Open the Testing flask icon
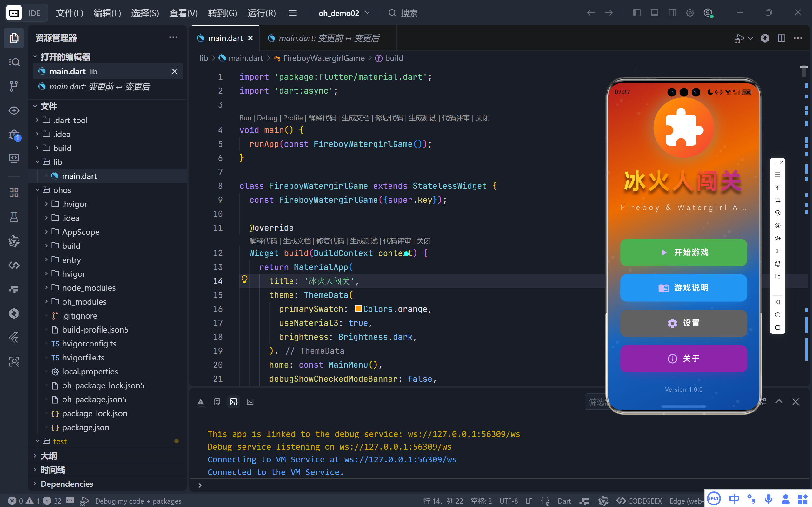The image size is (812, 507). pyautogui.click(x=14, y=217)
